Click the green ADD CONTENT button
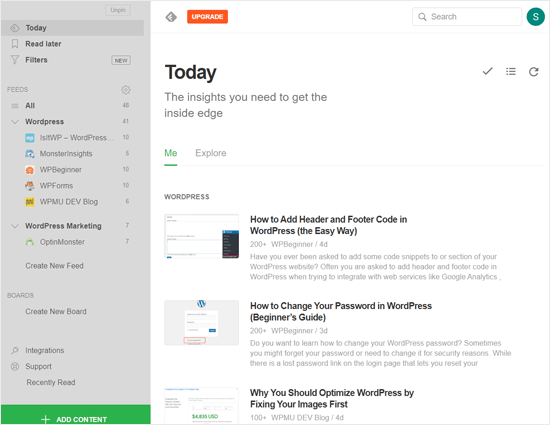Screen dimensions: 550x425 (x=76, y=415)
